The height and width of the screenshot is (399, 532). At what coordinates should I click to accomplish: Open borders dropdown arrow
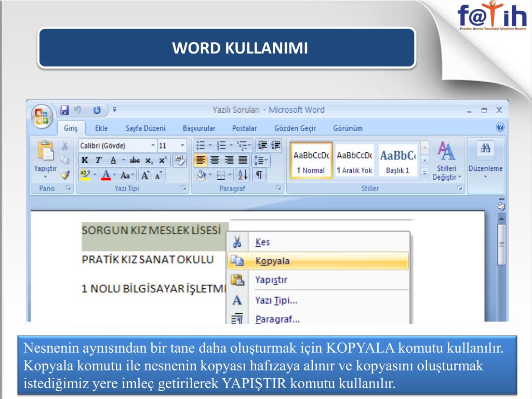[x=230, y=175]
